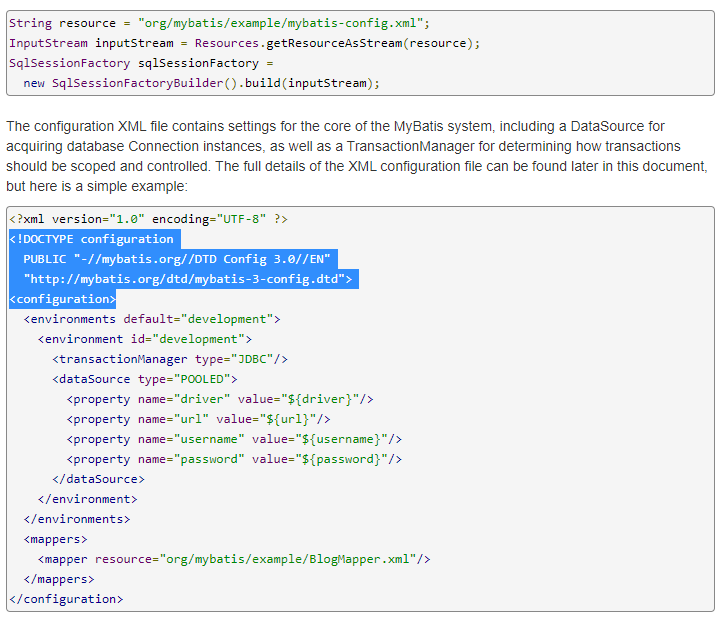The height and width of the screenshot is (617, 718).
Task: Click the line 'String resource = "org/mybatis/example/mybatis-config.xml";'
Action: pyautogui.click(x=219, y=23)
